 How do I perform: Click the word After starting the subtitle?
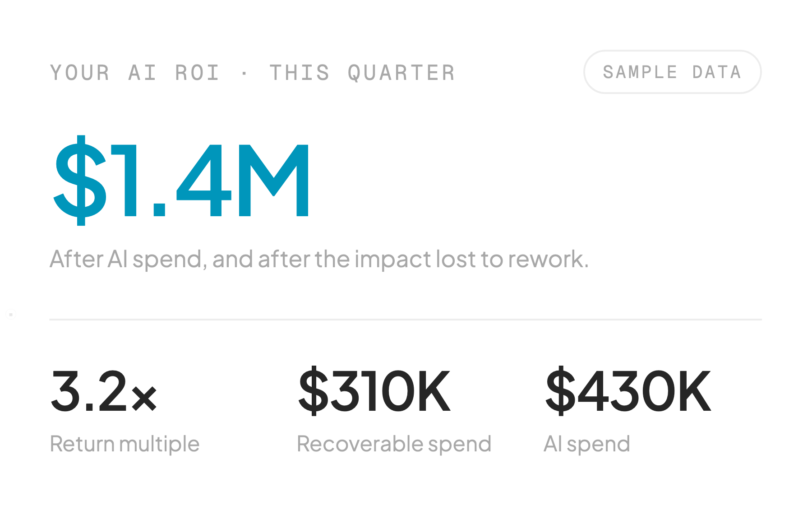[x=76, y=259]
